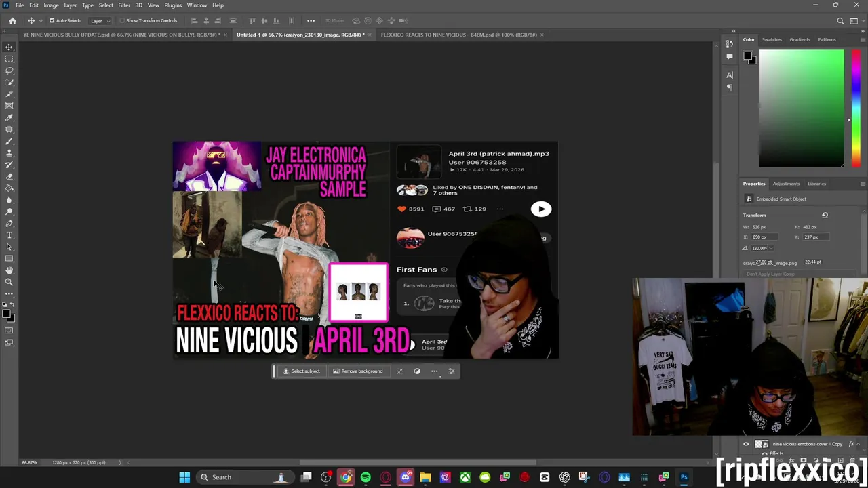Click the Select subject button

click(x=301, y=371)
